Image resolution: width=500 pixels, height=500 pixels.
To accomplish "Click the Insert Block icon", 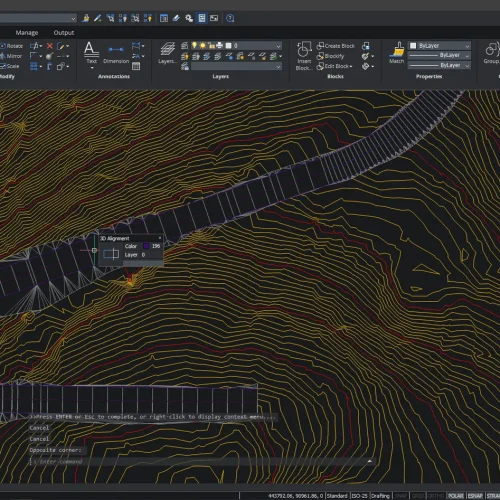I will [x=304, y=49].
